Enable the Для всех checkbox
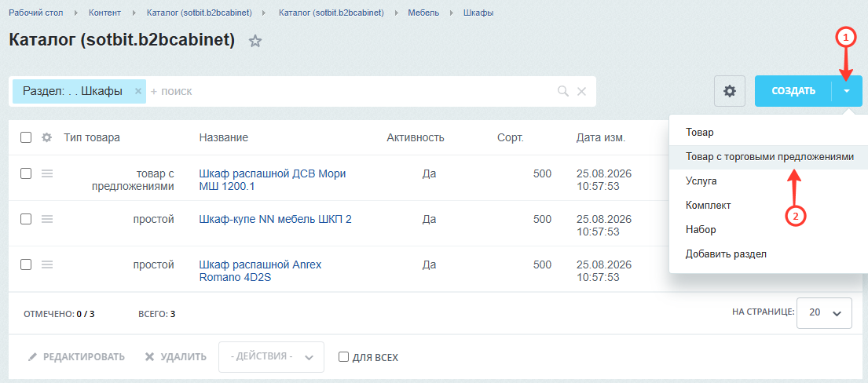Image resolution: width=868 pixels, height=383 pixels. [x=343, y=357]
